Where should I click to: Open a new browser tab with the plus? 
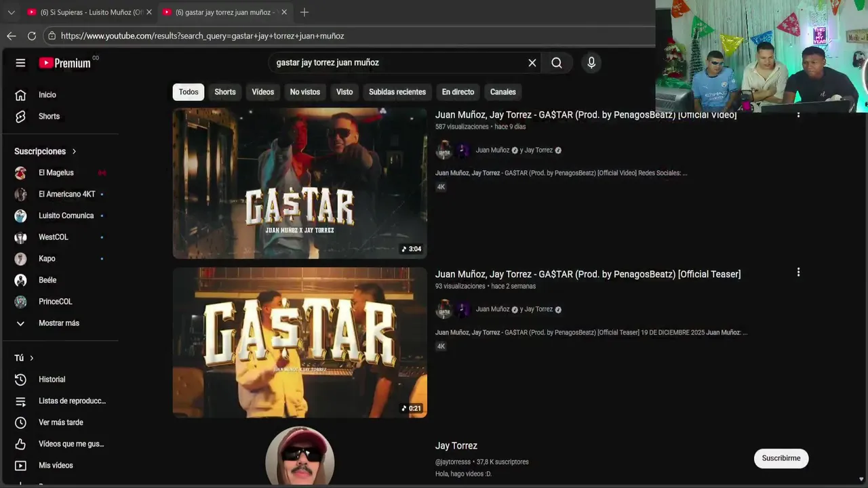point(304,12)
